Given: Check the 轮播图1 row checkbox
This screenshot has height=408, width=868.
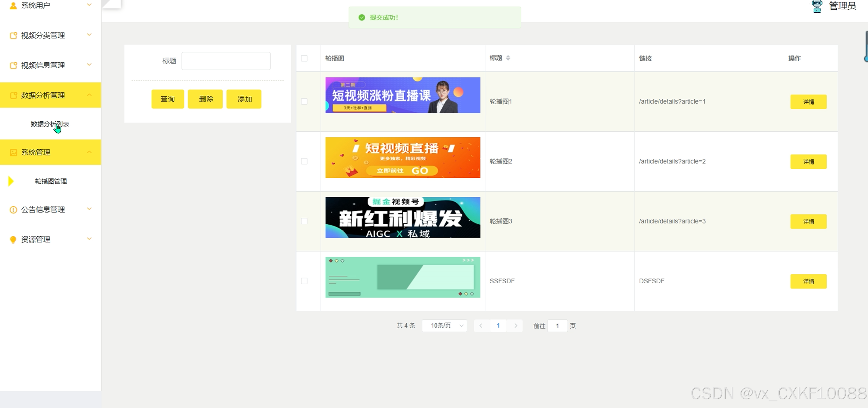Looking at the screenshot, I should pos(304,101).
